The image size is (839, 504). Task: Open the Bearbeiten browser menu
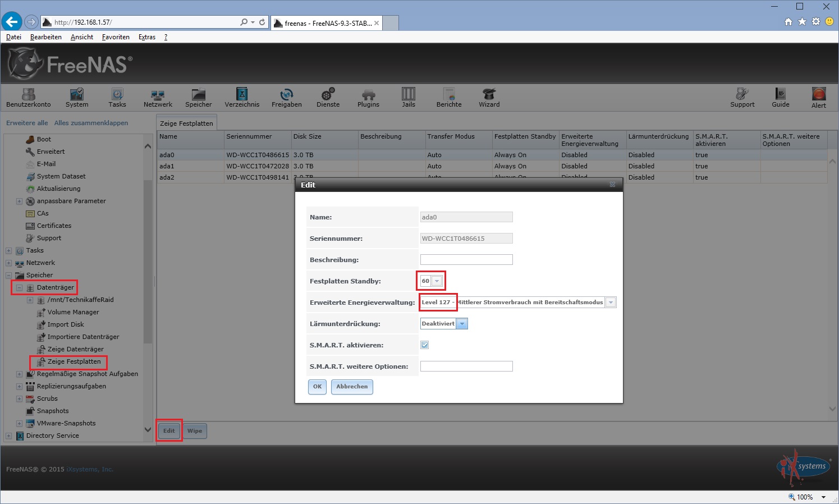tap(46, 37)
